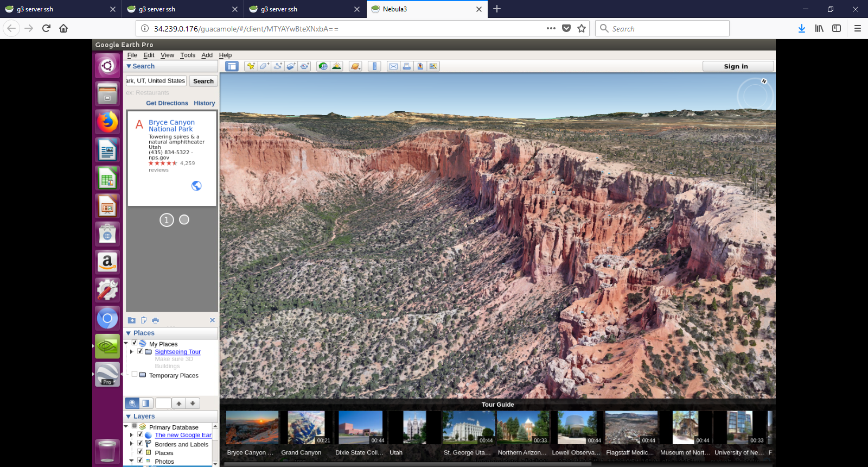
Task: Toggle the Primary Database checkbox
Action: click(135, 426)
